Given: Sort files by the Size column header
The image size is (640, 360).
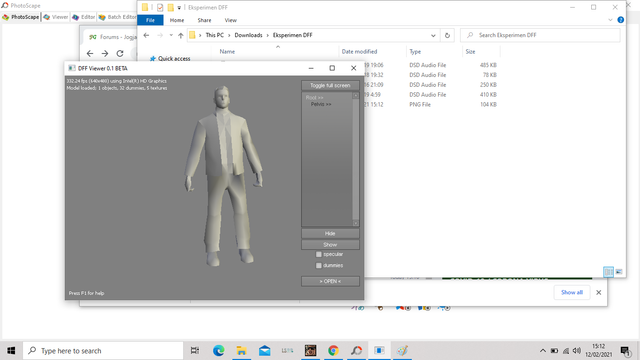Looking at the screenshot, I should [x=470, y=51].
